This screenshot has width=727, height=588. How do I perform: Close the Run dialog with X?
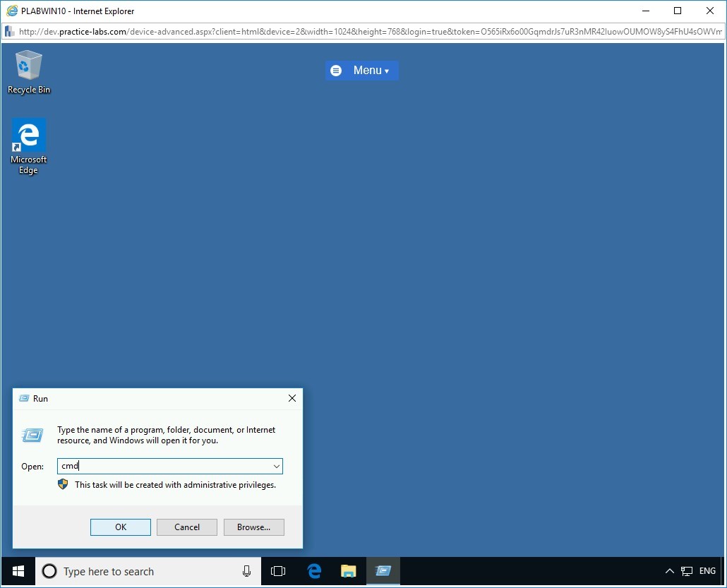(292, 399)
